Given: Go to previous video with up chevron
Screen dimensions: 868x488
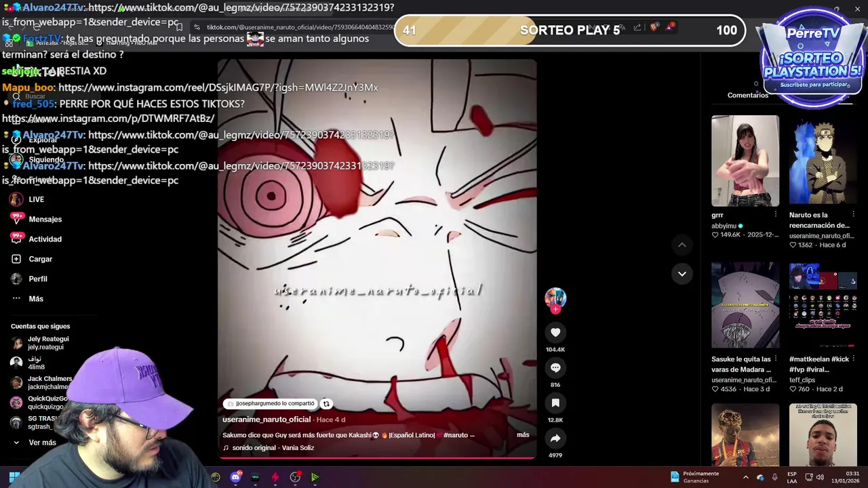Looking at the screenshot, I should pos(682,245).
